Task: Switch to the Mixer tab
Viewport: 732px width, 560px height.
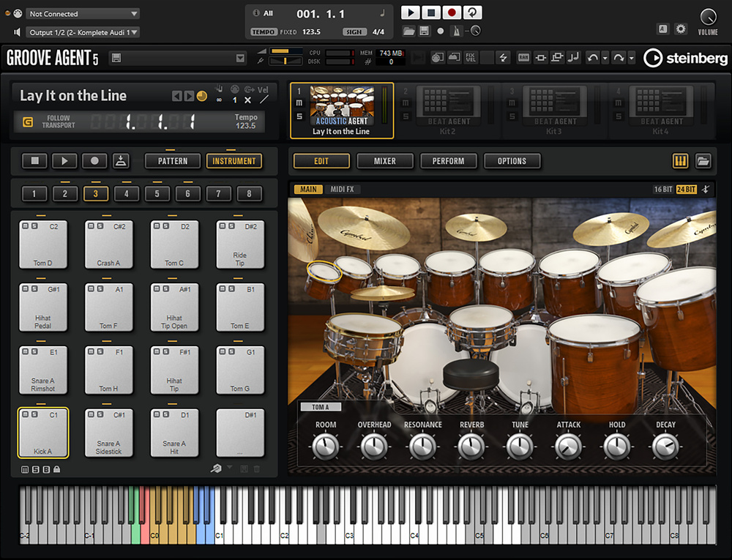Action: tap(384, 161)
